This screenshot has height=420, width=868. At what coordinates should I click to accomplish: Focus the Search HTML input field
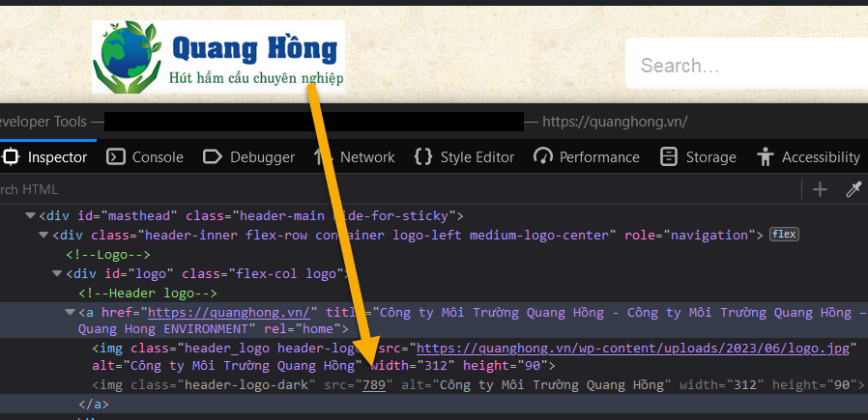(398, 189)
